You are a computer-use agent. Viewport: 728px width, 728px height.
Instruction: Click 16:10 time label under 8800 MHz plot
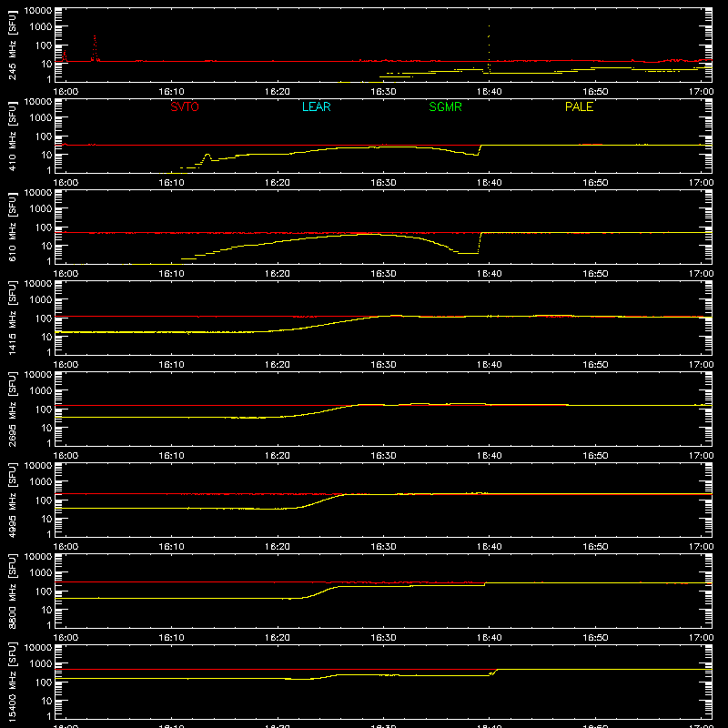tap(171, 638)
